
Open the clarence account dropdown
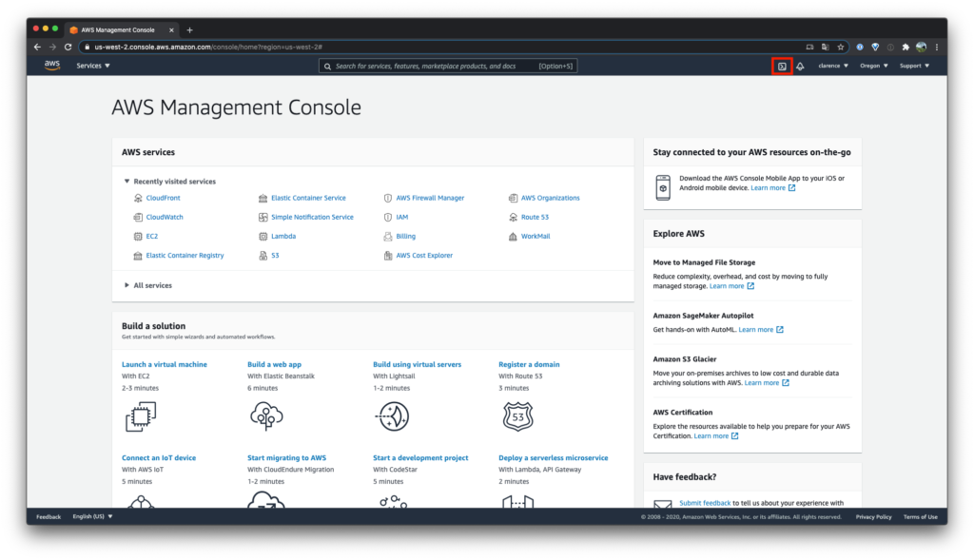[x=833, y=66]
